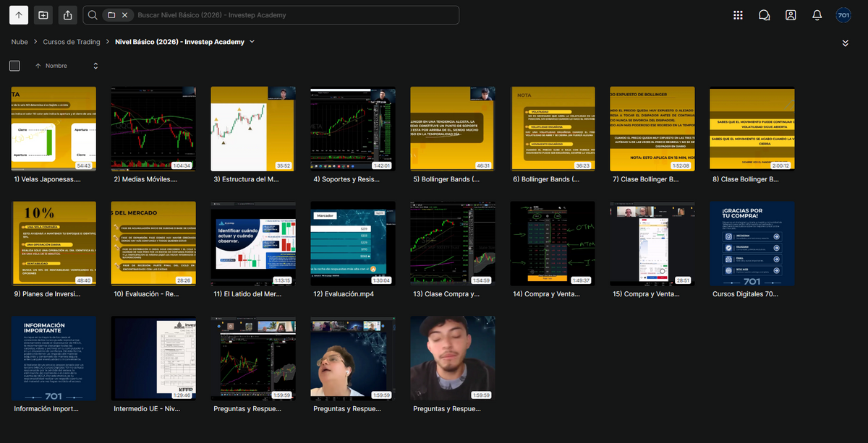Select the file name "10) Evaluación - Re..."

point(146,294)
